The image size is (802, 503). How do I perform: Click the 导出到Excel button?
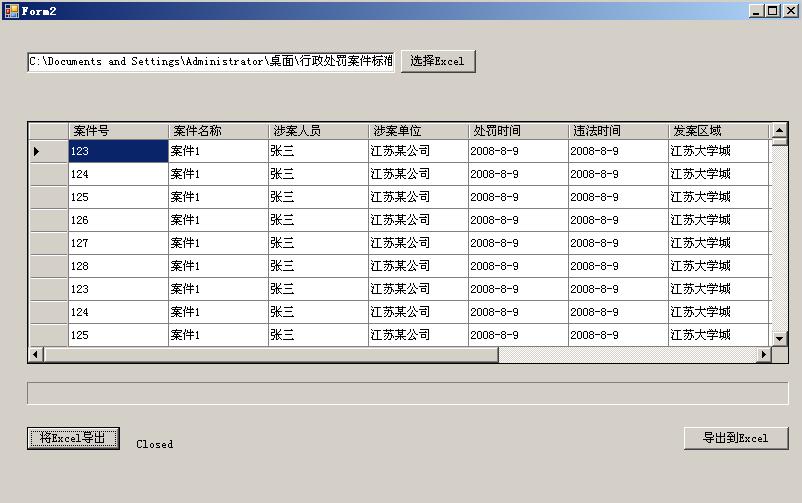736,439
